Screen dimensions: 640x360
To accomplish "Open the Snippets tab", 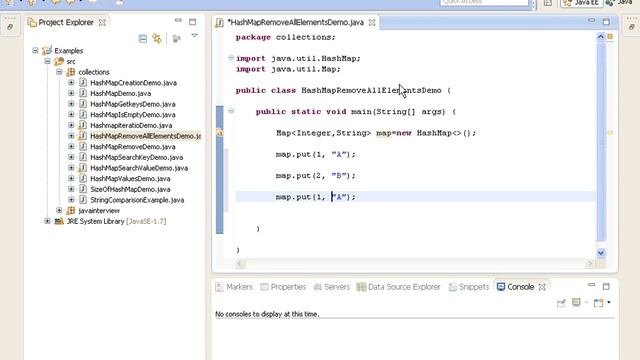I will (x=469, y=287).
